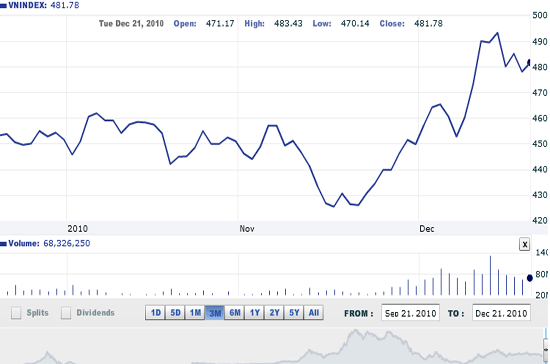This screenshot has height=364, width=550.
Task: Click the 500 price axis label
Action: tap(539, 15)
